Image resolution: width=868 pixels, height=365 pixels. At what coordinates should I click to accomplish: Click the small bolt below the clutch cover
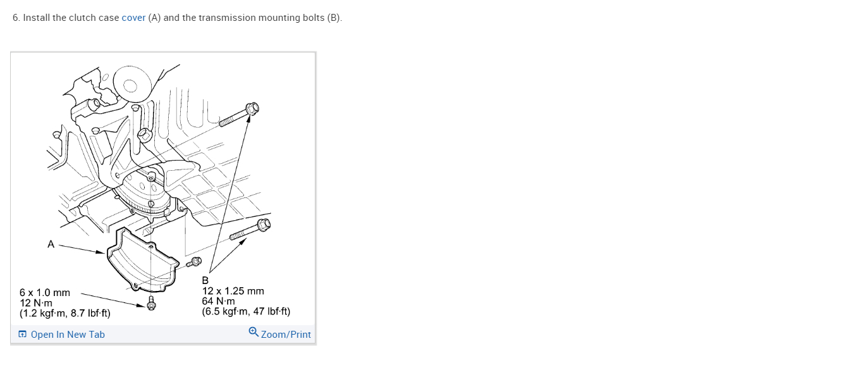151,303
